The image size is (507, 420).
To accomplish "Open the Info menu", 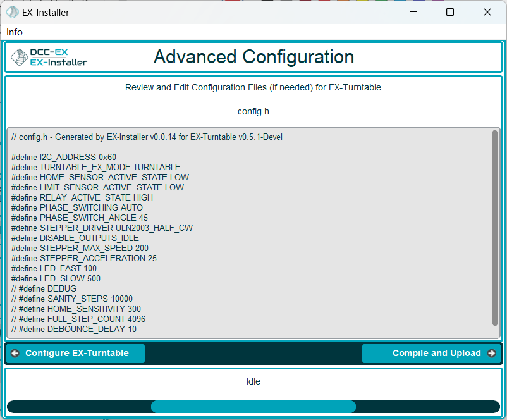I will [15, 32].
